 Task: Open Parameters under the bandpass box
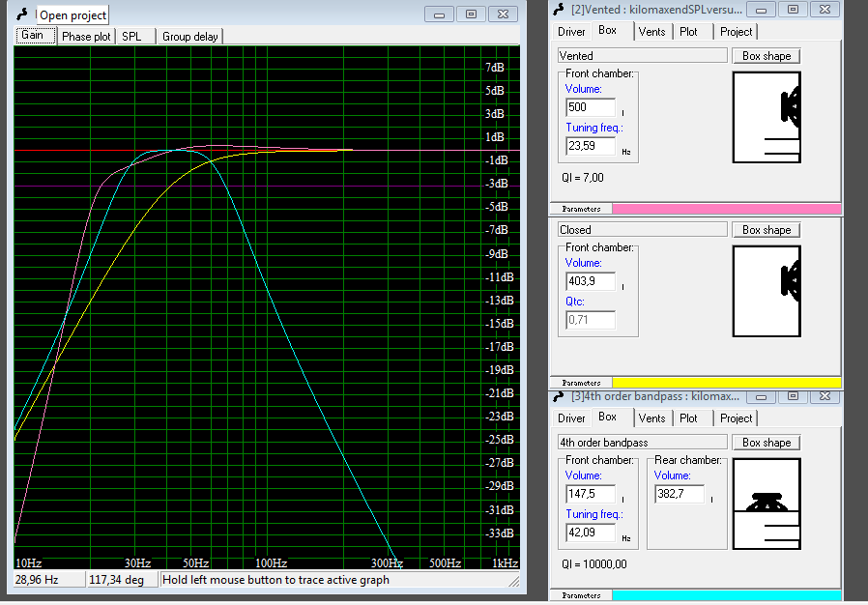pos(581,595)
